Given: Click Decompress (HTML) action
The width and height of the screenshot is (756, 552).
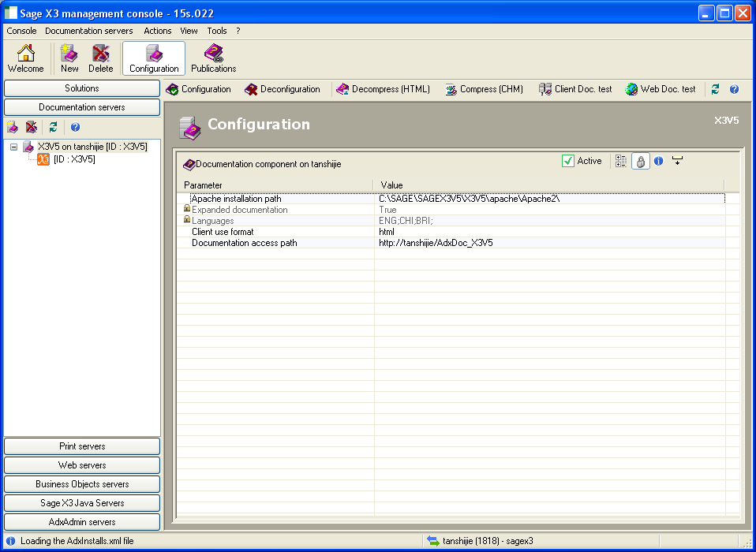Looking at the screenshot, I should (383, 89).
